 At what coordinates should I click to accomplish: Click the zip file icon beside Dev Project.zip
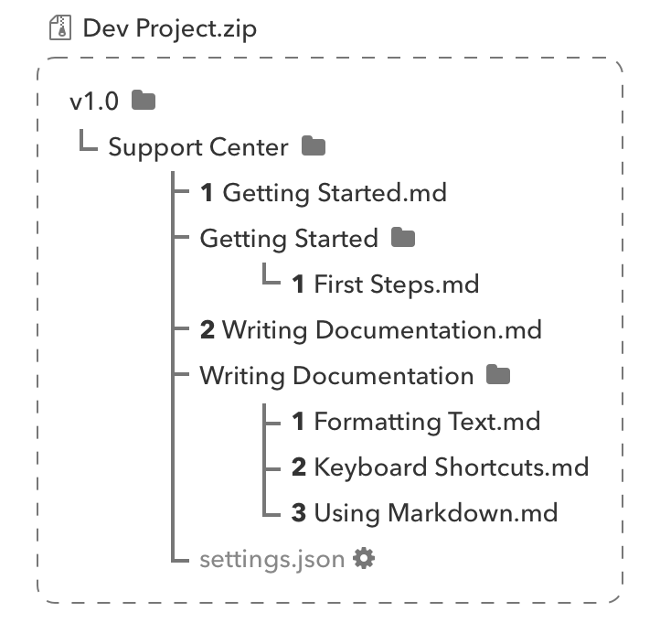[60, 28]
